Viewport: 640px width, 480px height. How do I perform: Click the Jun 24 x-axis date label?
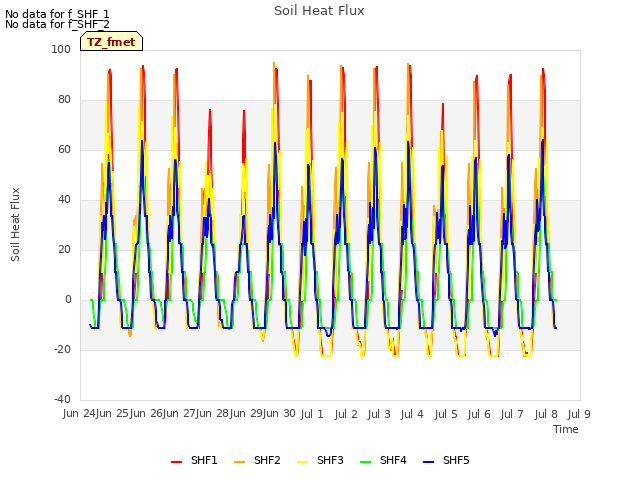coord(80,414)
